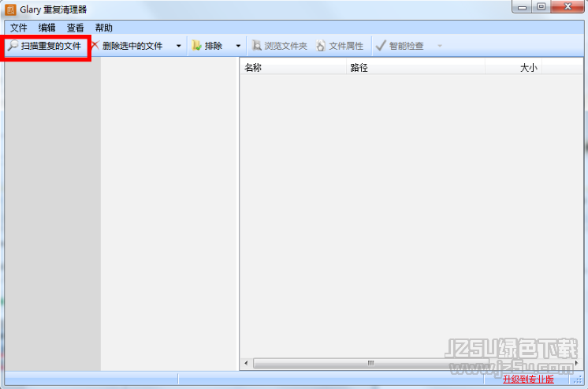
Task: Sort by the 大小 column header
Action: [x=514, y=68]
